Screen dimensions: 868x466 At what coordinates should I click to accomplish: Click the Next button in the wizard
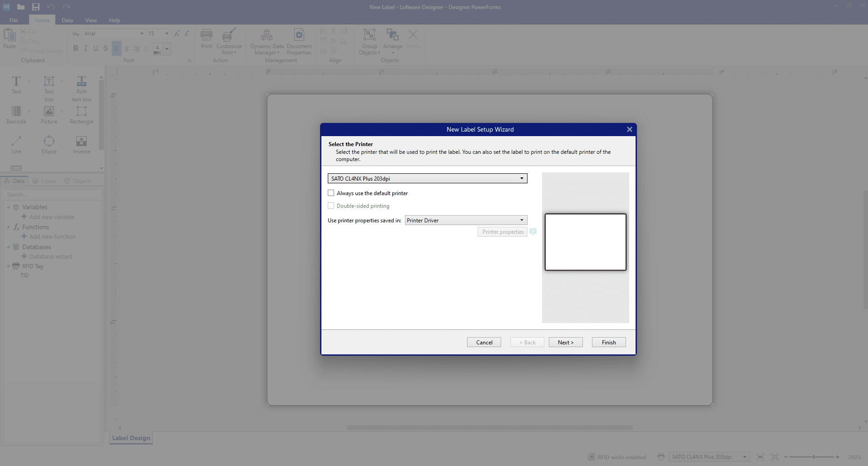(x=565, y=342)
